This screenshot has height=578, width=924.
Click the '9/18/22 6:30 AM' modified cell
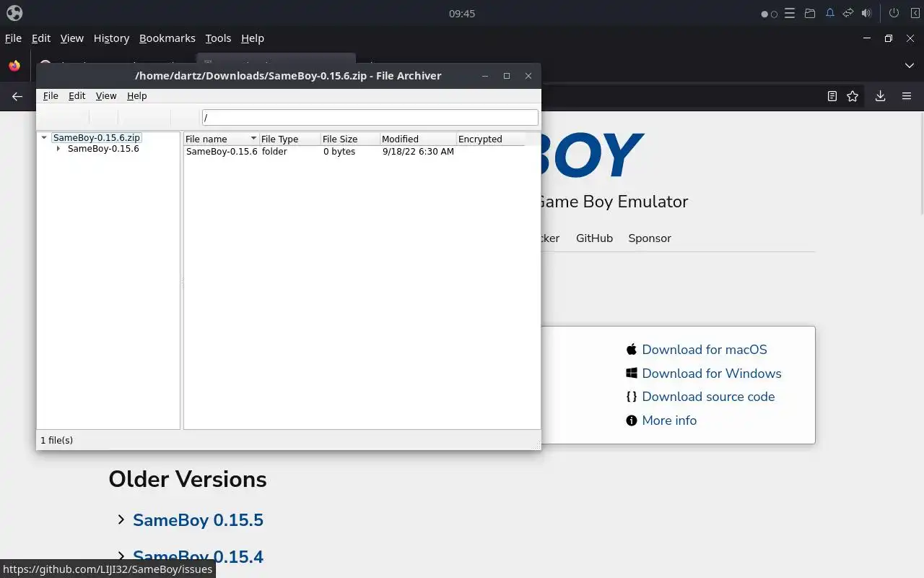coord(418,152)
